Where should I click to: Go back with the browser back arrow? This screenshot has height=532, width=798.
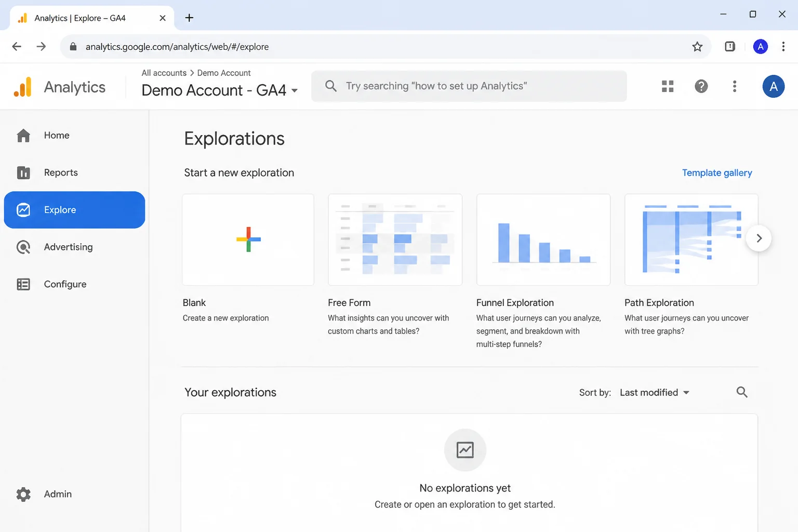[17, 47]
